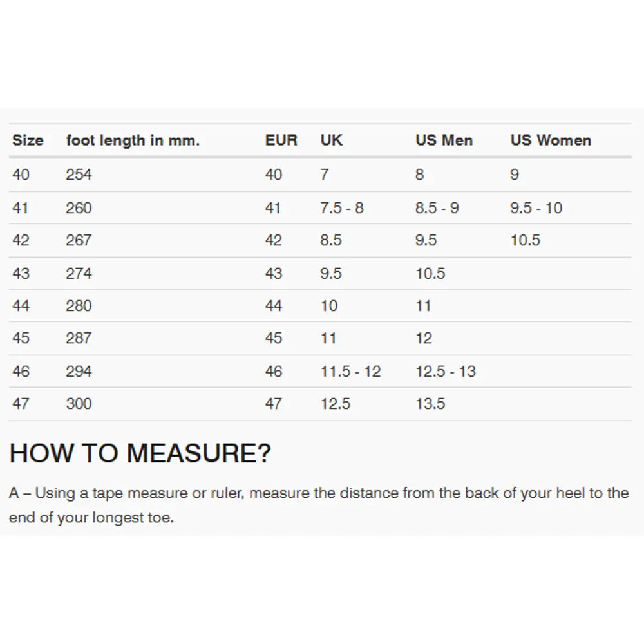The width and height of the screenshot is (644, 644).
Task: Select the UK size "7.5 - 8" cell
Action: tap(342, 208)
